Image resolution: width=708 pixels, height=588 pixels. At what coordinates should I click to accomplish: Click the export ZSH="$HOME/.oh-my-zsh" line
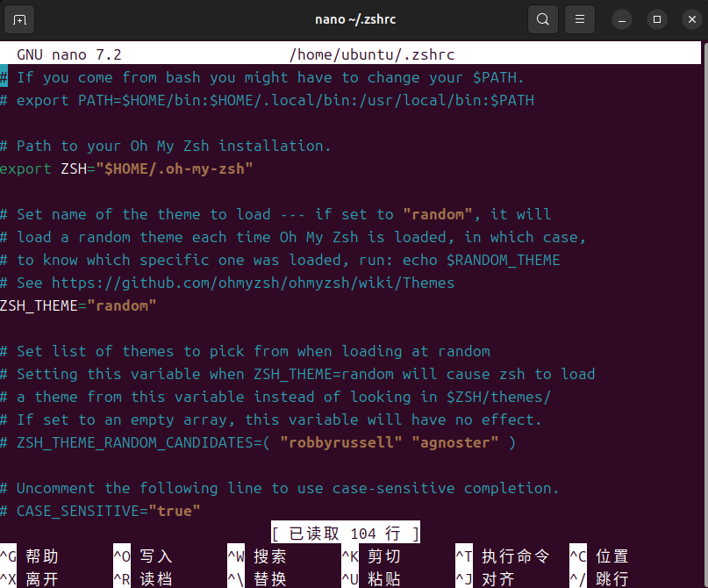pos(127,169)
